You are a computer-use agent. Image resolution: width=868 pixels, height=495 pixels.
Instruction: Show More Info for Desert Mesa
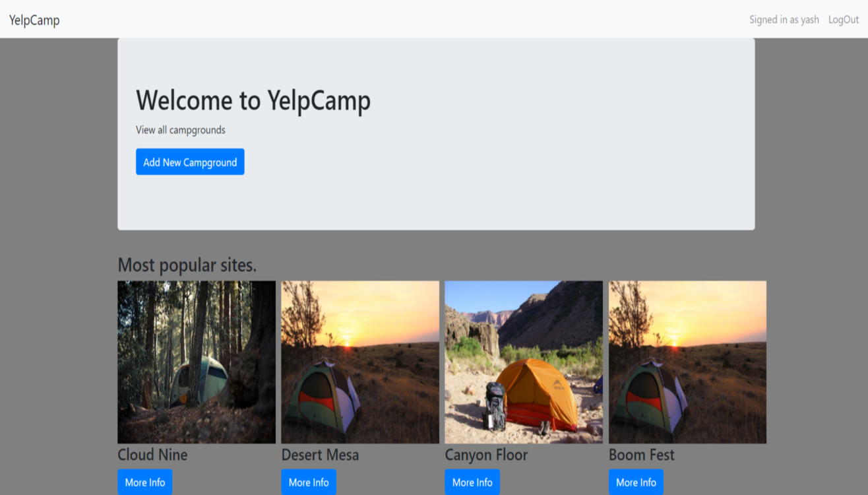309,482
